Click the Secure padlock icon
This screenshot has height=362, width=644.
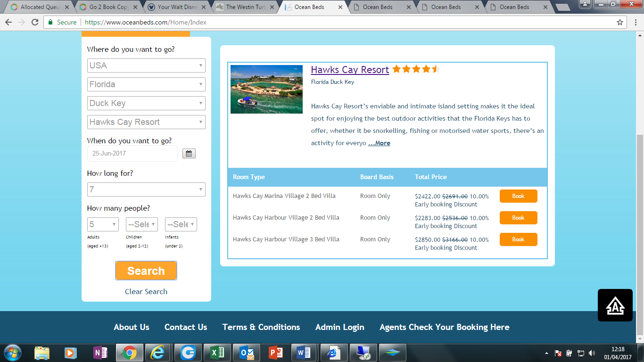coord(50,22)
